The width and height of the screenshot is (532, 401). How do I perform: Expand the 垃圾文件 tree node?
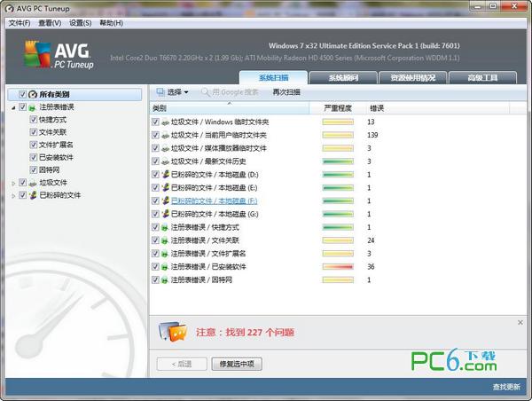click(x=13, y=184)
